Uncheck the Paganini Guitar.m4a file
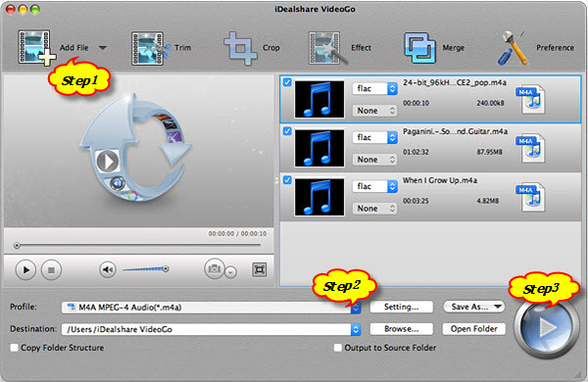Image resolution: width=588 pixels, height=382 pixels. [287, 131]
